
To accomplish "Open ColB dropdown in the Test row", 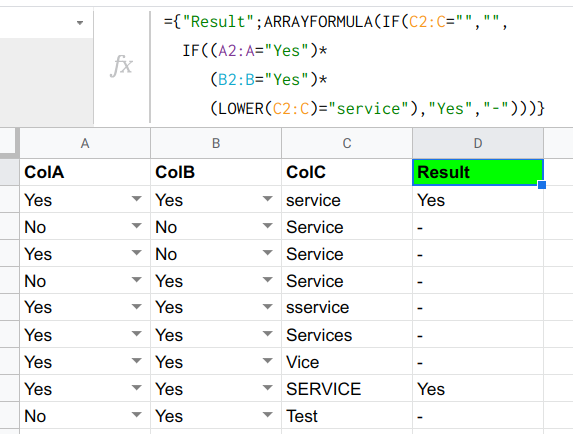I will click(x=268, y=415).
